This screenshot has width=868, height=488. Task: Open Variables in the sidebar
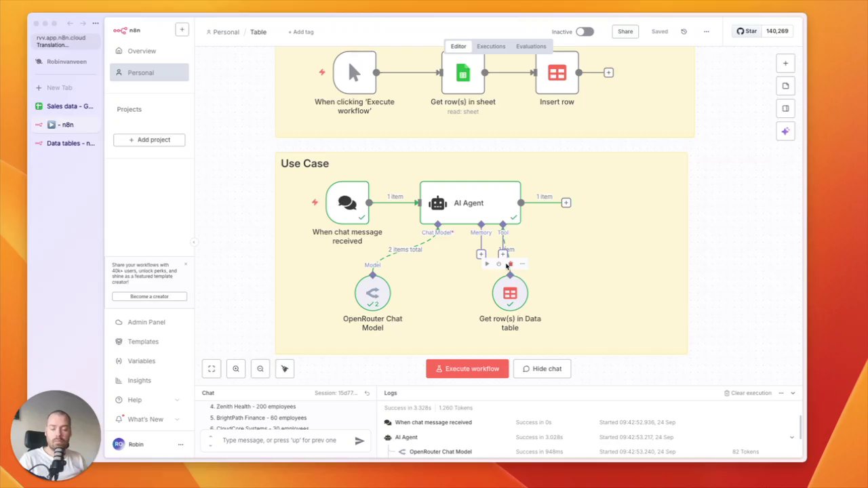click(141, 361)
